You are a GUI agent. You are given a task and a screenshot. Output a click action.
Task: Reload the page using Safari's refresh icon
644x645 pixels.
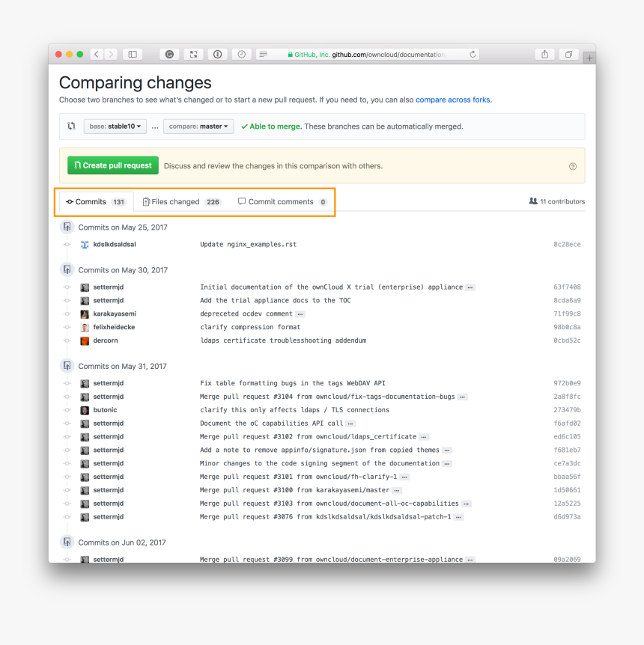coord(473,54)
